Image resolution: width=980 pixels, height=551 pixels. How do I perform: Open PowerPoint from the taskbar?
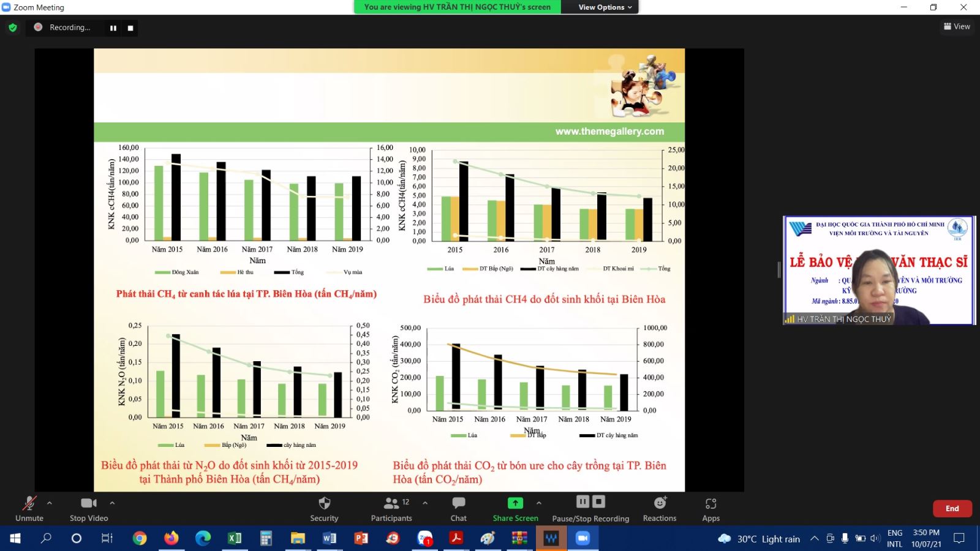tap(361, 538)
